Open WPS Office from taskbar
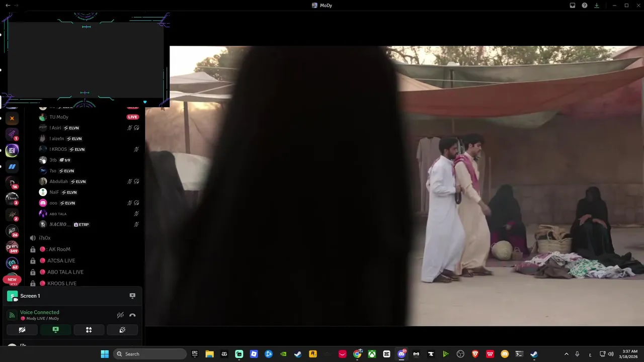The height and width of the screenshot is (362, 644). click(x=490, y=354)
